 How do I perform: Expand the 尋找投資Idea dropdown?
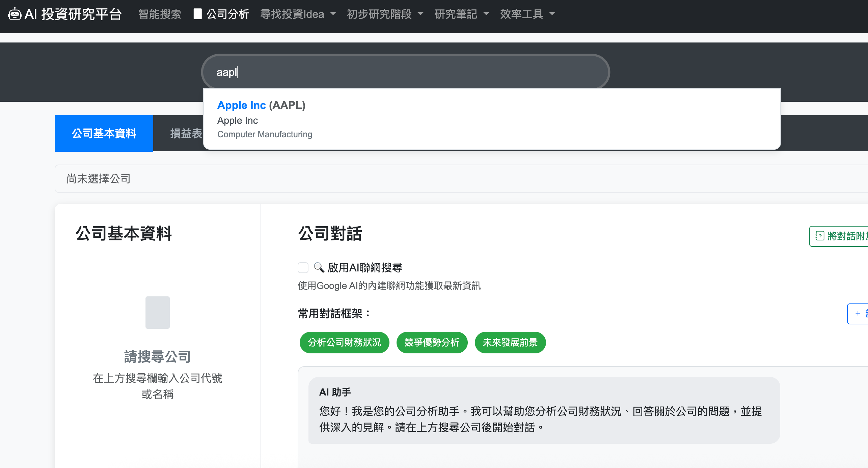(x=298, y=14)
